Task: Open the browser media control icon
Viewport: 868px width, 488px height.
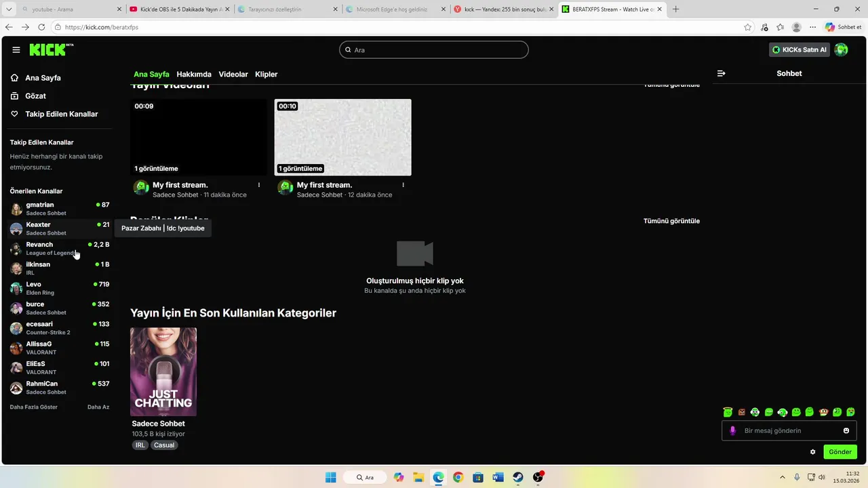Action: point(764,27)
